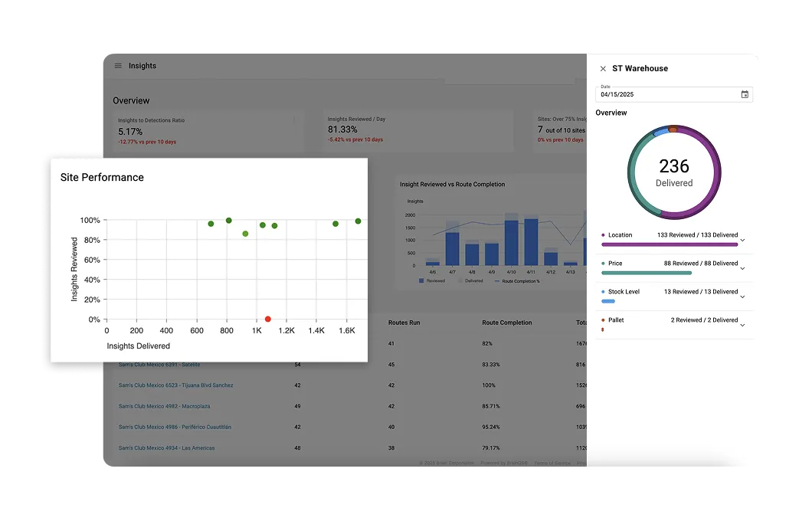Expand the Price category row
The width and height of the screenshot is (812, 521).
(x=742, y=269)
